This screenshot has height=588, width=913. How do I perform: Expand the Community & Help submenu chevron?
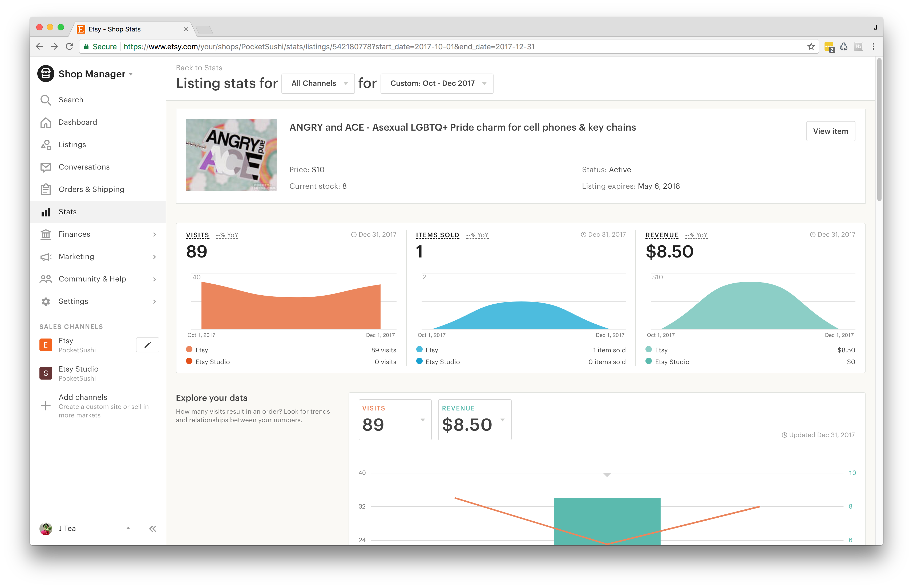pos(155,279)
